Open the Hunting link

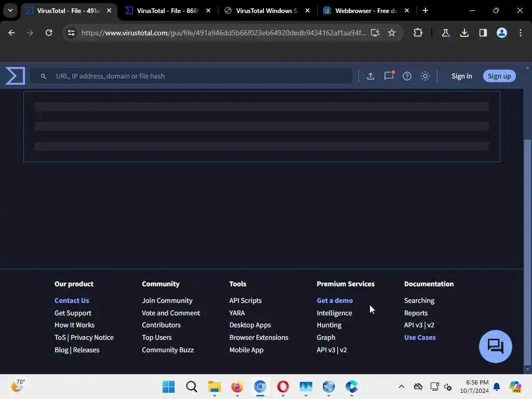coord(329,325)
